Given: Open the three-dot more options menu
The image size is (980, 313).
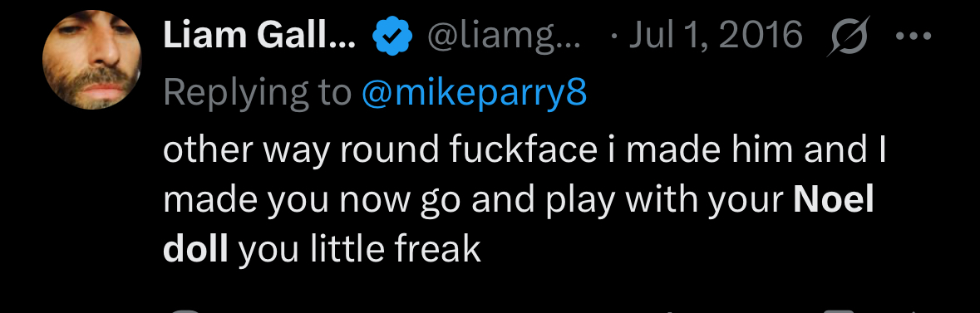Looking at the screenshot, I should tap(914, 37).
